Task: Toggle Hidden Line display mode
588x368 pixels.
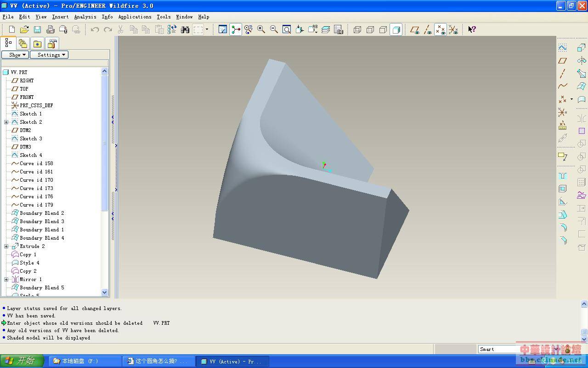Action: [370, 29]
